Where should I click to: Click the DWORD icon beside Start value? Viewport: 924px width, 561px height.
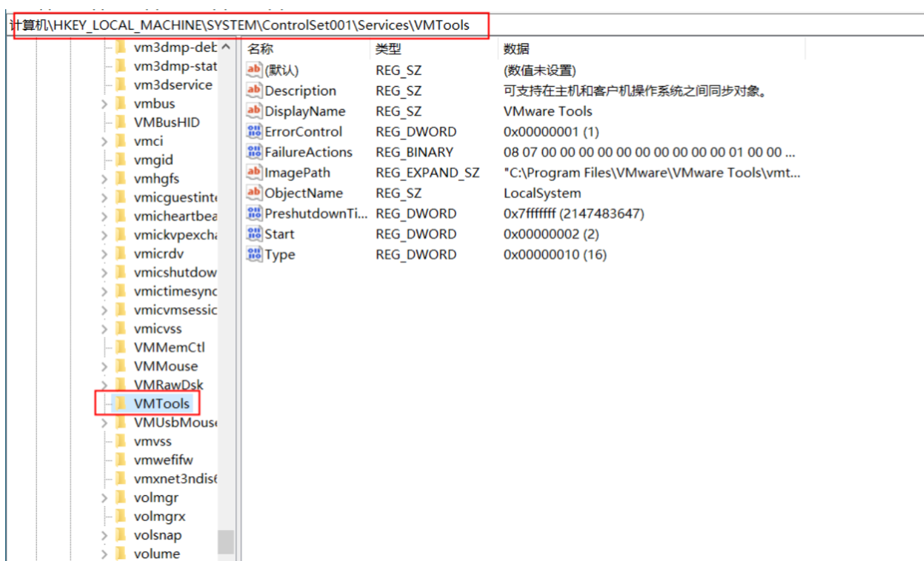(254, 233)
